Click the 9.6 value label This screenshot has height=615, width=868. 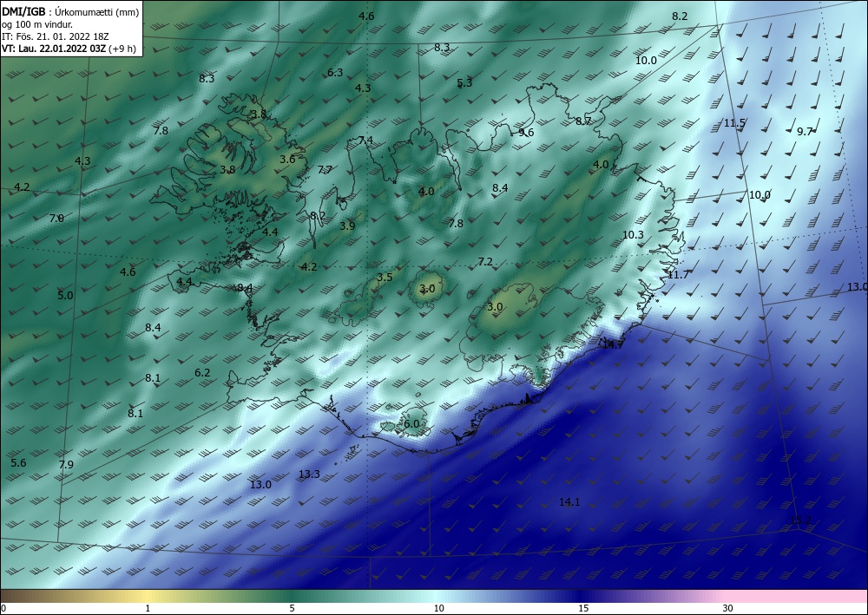pyautogui.click(x=526, y=132)
